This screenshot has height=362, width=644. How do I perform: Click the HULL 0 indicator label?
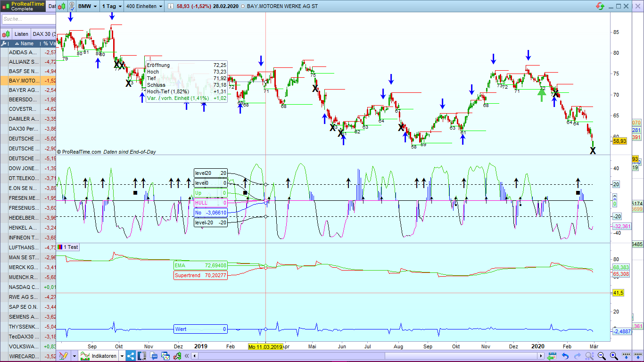pyautogui.click(x=211, y=203)
